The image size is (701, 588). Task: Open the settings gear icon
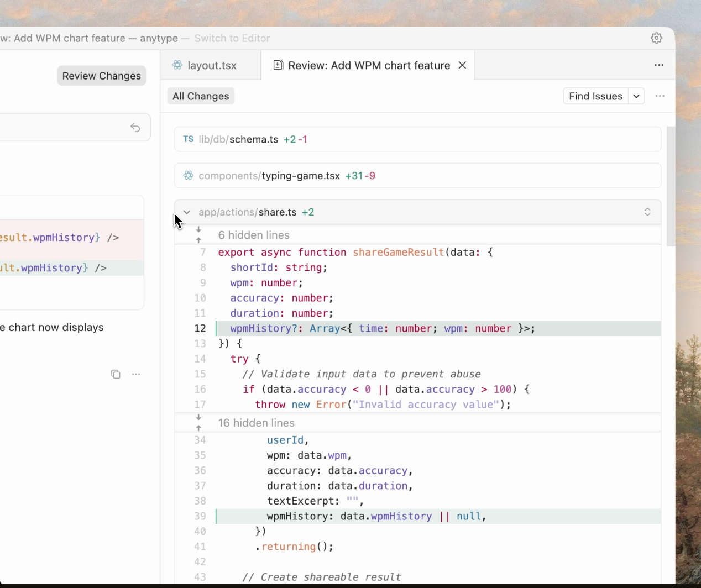pos(656,38)
